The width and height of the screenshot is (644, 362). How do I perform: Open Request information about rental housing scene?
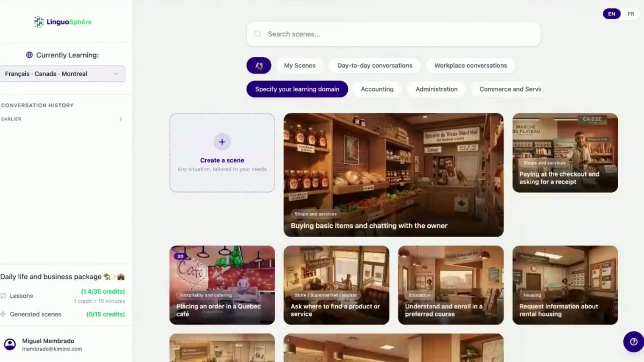click(565, 285)
